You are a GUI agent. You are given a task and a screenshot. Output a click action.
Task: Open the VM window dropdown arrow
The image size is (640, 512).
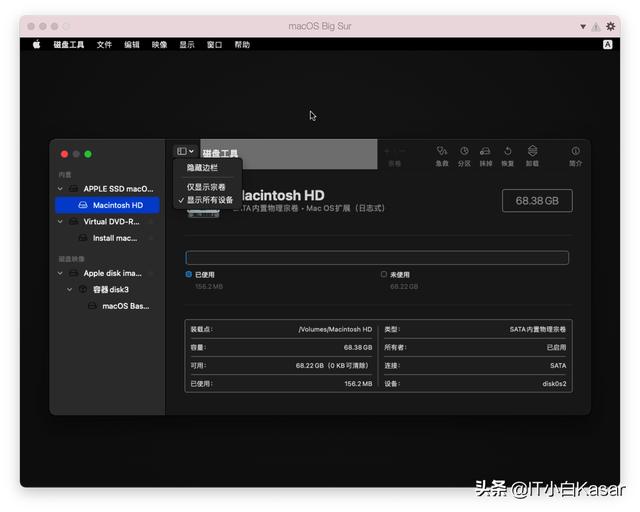[583, 27]
